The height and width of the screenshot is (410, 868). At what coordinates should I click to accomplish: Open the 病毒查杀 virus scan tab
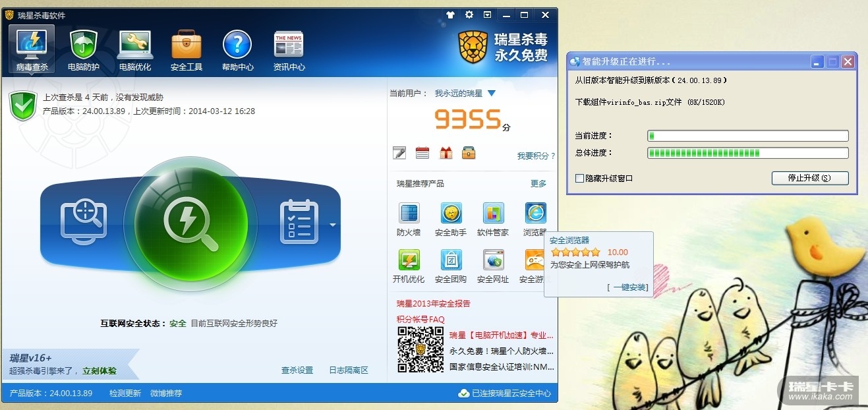click(32, 49)
